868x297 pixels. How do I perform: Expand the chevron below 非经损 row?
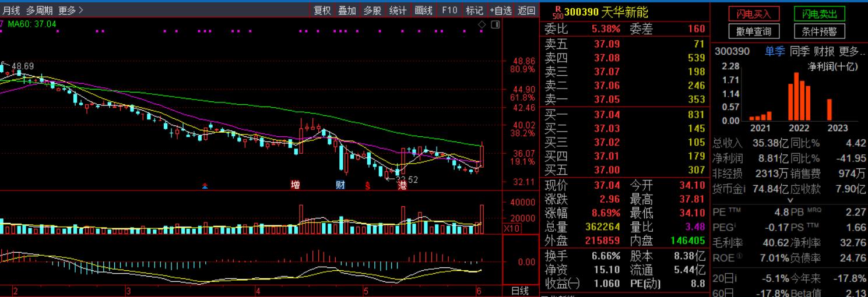click(790, 200)
